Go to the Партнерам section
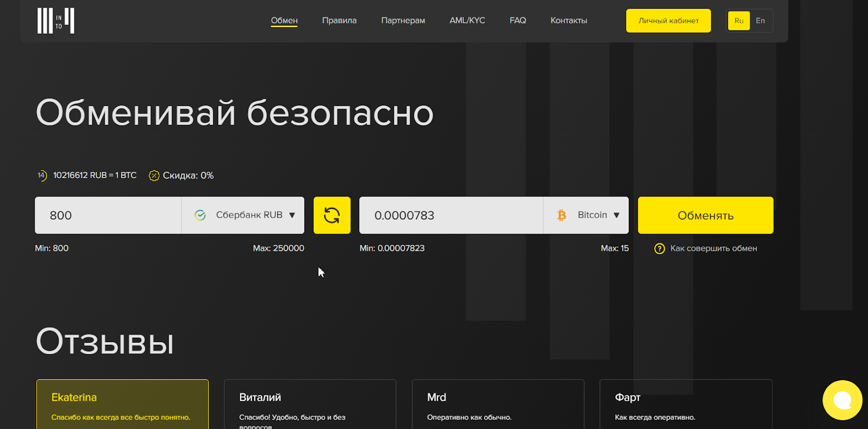 (x=403, y=21)
